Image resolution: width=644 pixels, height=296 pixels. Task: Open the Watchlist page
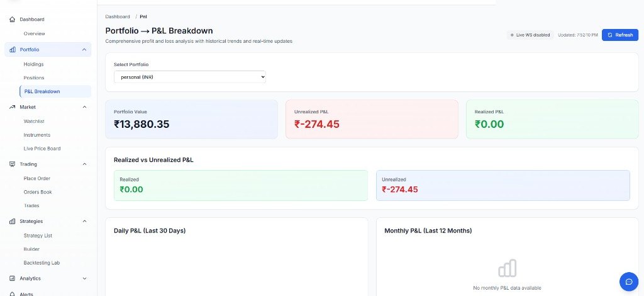pyautogui.click(x=34, y=122)
